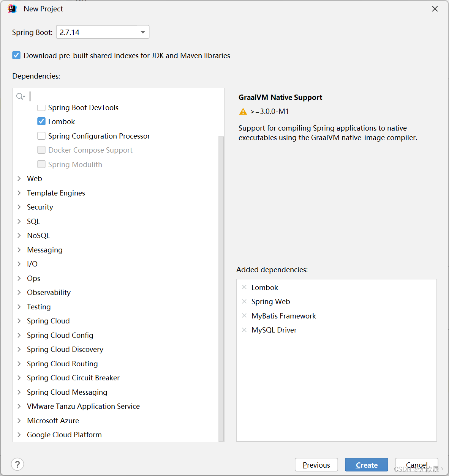Expand the Observability category
Image resolution: width=449 pixels, height=476 pixels.
pos(19,292)
